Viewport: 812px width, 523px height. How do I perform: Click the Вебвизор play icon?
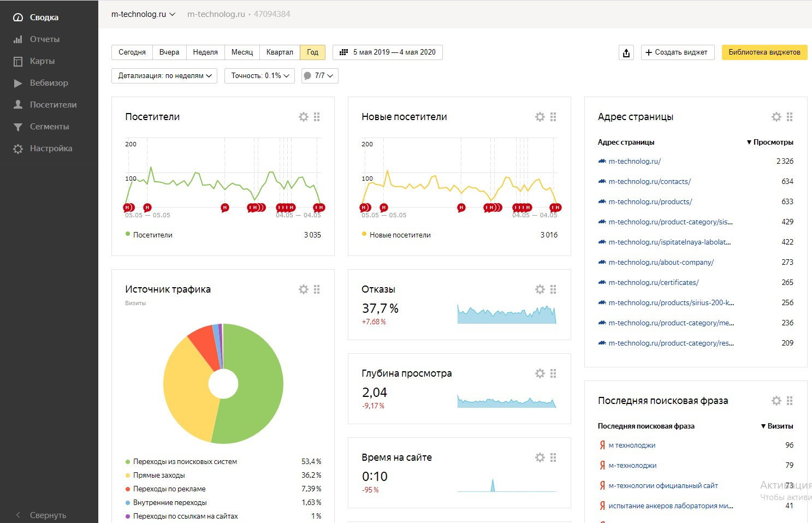pyautogui.click(x=18, y=83)
